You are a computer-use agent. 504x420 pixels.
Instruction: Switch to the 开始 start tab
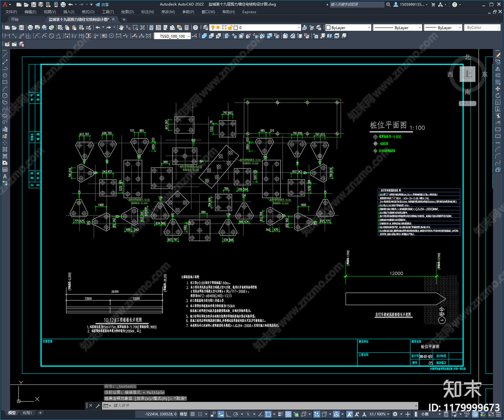[15, 20]
